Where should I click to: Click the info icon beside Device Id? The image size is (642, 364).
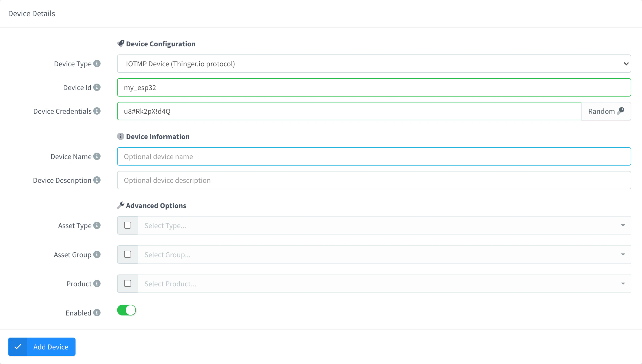click(97, 87)
